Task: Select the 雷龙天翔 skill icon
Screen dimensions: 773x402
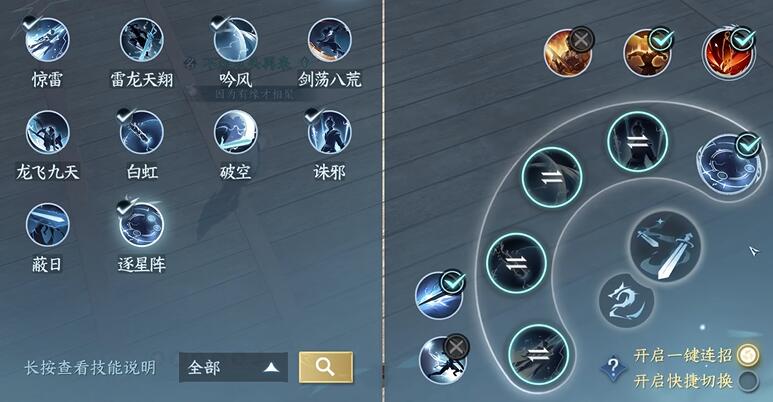Action: (x=141, y=39)
